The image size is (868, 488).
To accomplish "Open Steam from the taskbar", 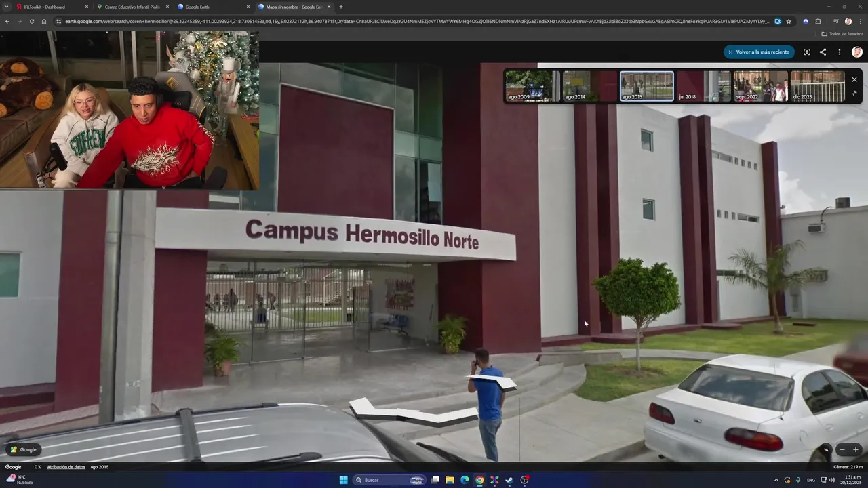I will (x=509, y=480).
